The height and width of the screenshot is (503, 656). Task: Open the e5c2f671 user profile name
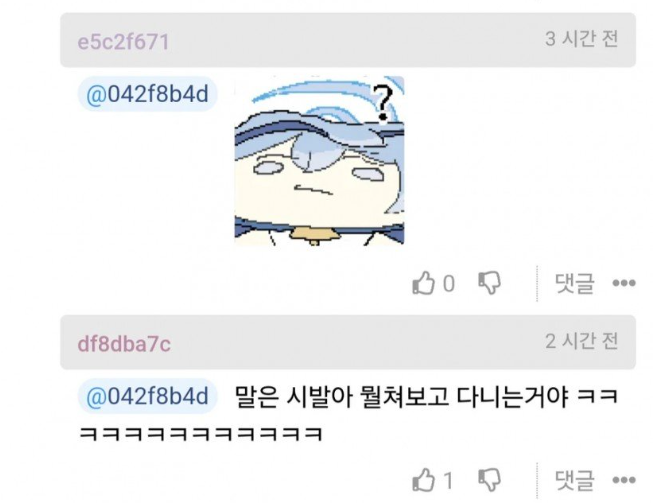tap(123, 42)
